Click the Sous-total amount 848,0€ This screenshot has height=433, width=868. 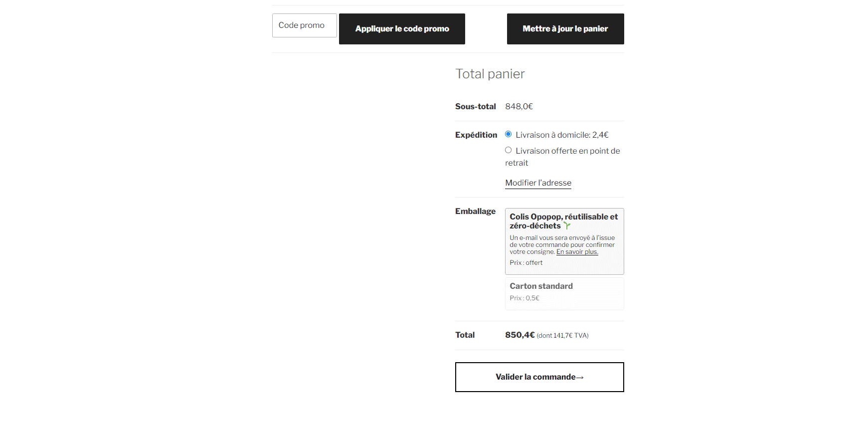[x=519, y=106]
